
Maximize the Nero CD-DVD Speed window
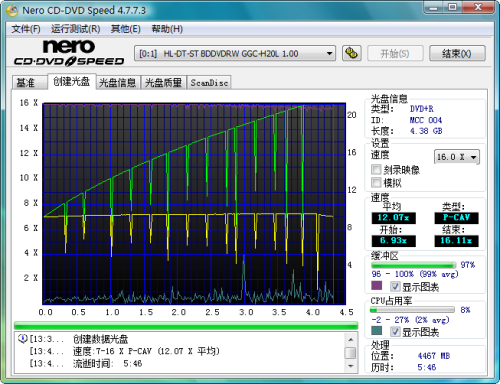click(452, 8)
